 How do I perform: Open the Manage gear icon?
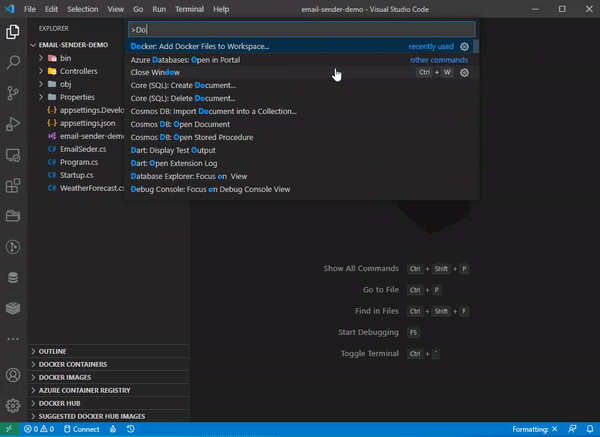[x=13, y=405]
